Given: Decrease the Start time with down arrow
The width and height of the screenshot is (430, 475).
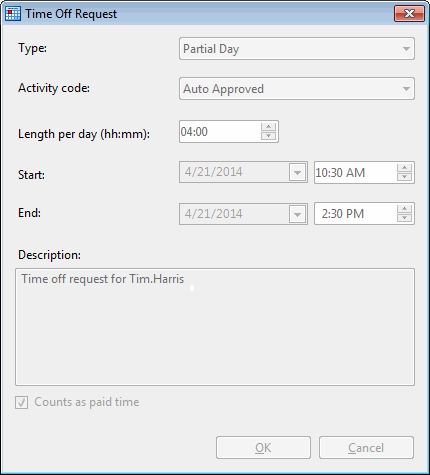Looking at the screenshot, I should click(x=404, y=177).
